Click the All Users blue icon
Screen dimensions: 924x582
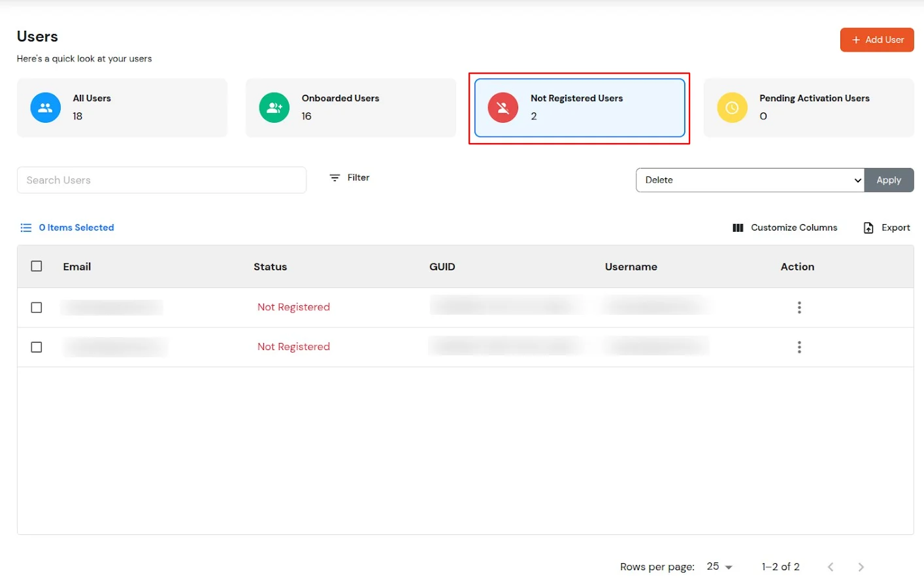(44, 107)
